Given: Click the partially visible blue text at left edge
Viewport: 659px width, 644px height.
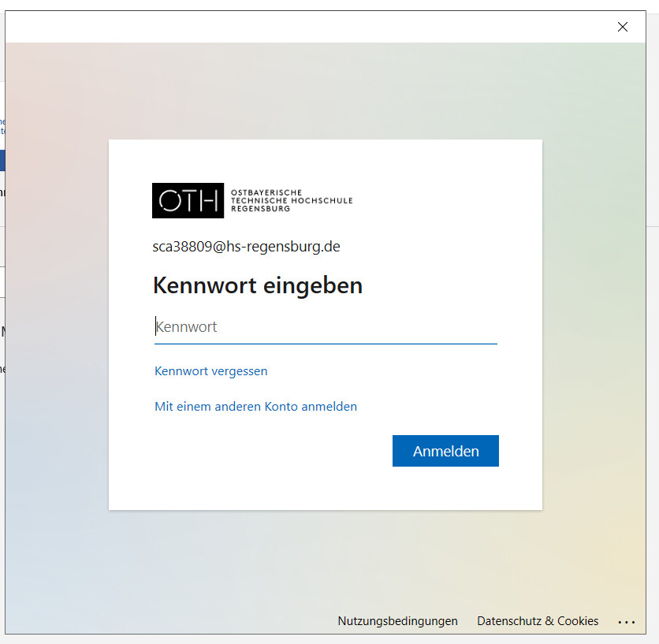Looking at the screenshot, I should (x=2, y=126).
